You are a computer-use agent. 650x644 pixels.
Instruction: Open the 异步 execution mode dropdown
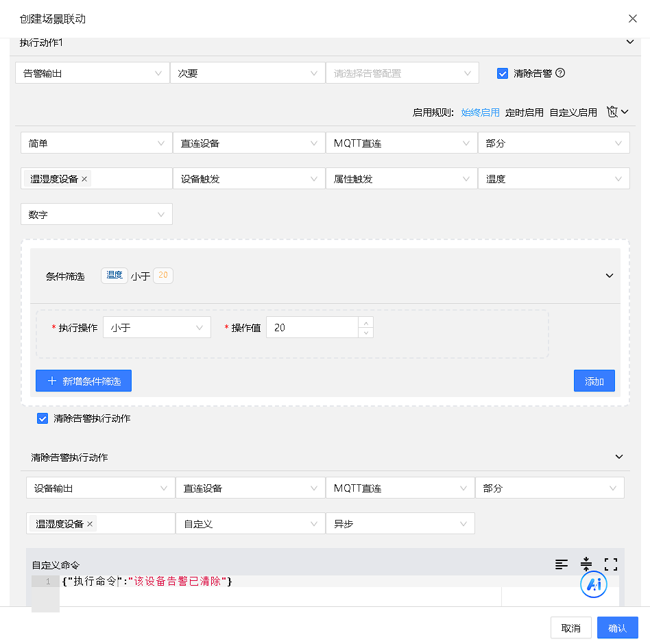coord(400,524)
